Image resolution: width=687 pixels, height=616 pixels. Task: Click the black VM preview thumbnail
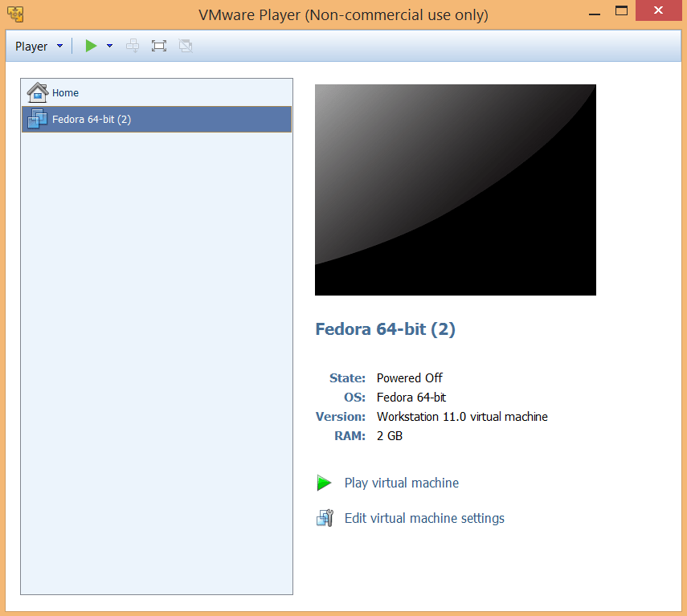click(456, 190)
